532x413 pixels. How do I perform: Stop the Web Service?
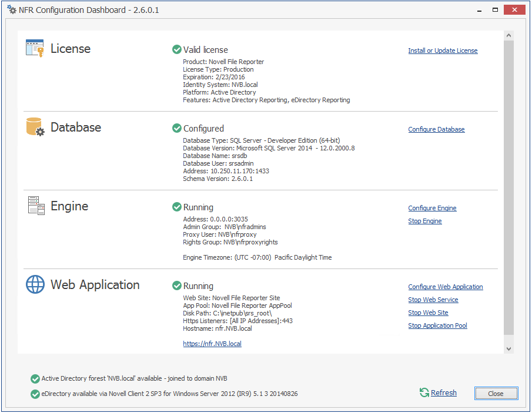(x=433, y=300)
